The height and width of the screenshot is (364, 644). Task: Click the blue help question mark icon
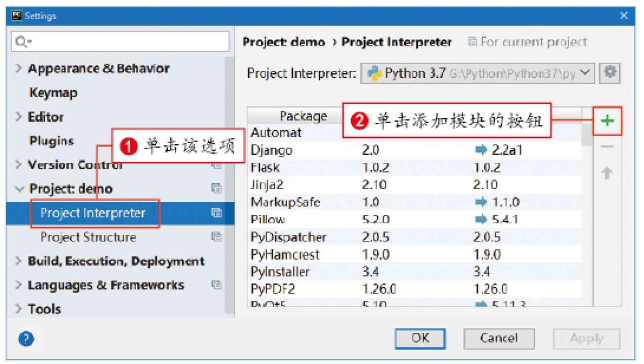[26, 339]
